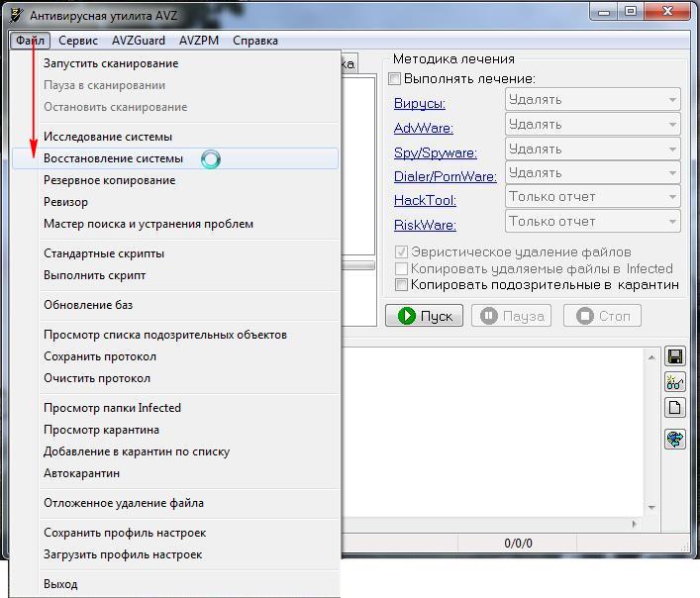This screenshot has width=700, height=598.
Task: Click the AdWare link
Action: click(x=423, y=128)
